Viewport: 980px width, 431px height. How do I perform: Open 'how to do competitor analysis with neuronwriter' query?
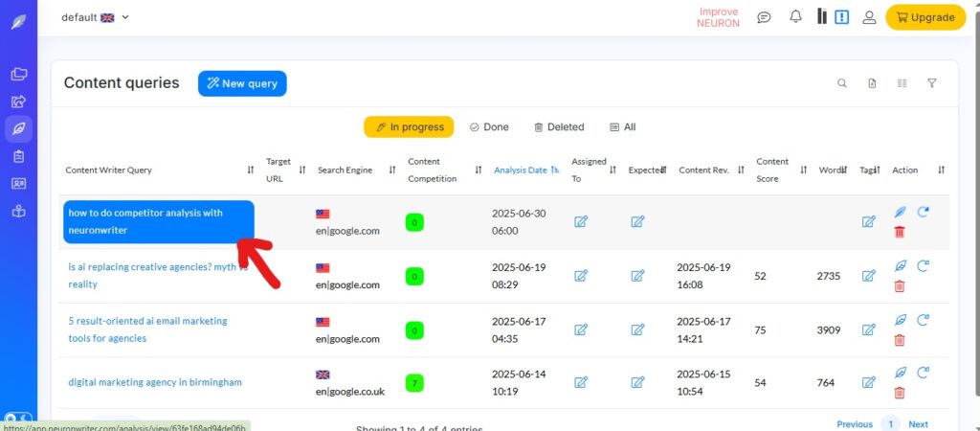point(159,221)
